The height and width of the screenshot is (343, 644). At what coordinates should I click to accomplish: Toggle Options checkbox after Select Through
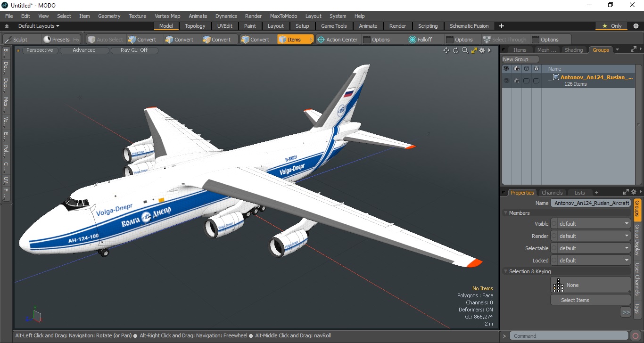535,40
